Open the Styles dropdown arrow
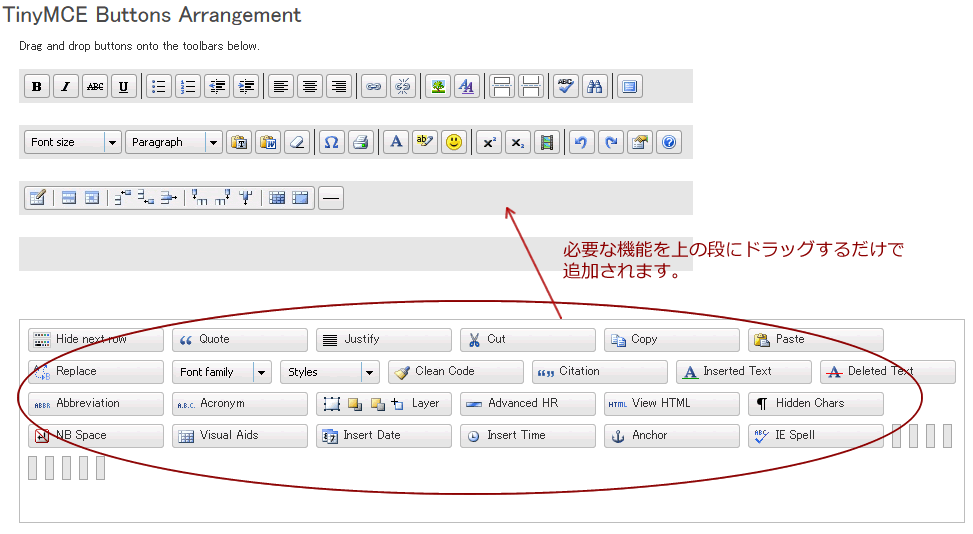 point(370,372)
